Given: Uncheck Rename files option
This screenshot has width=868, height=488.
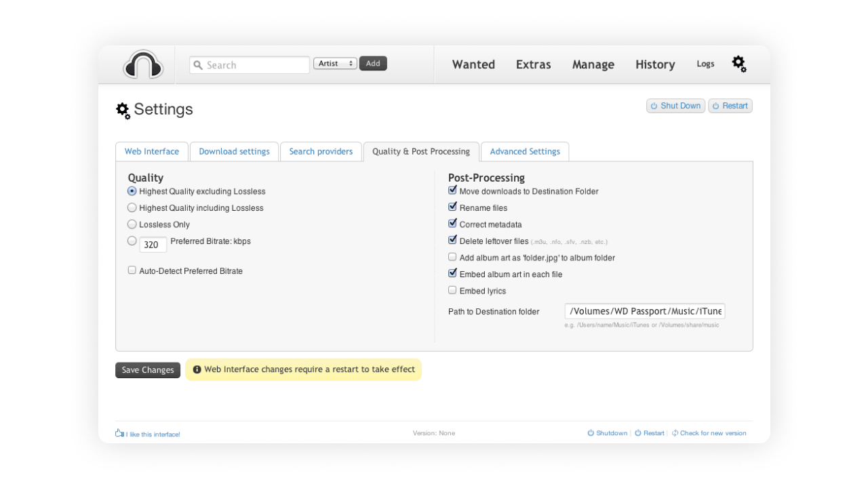Looking at the screenshot, I should pos(452,207).
